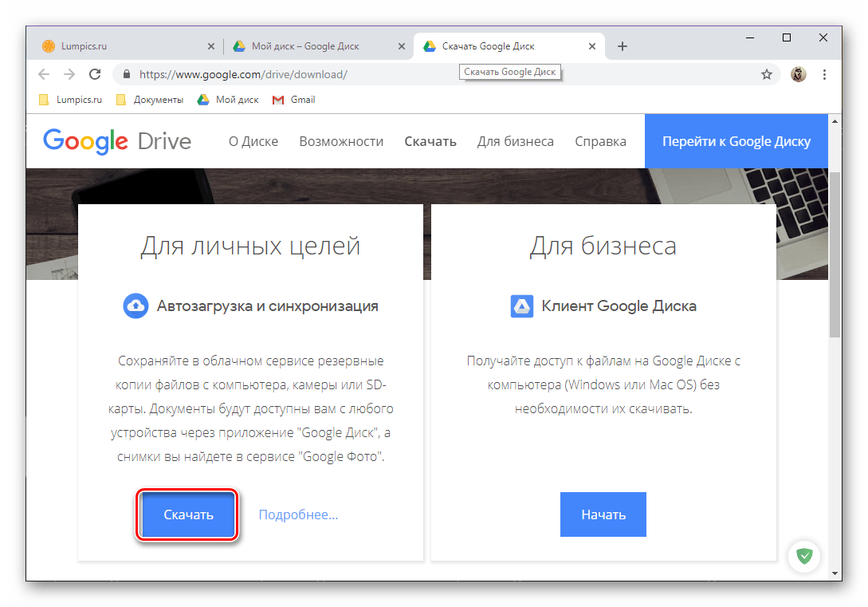
Task: Open Chrome three-dot menu
Action: [x=824, y=74]
